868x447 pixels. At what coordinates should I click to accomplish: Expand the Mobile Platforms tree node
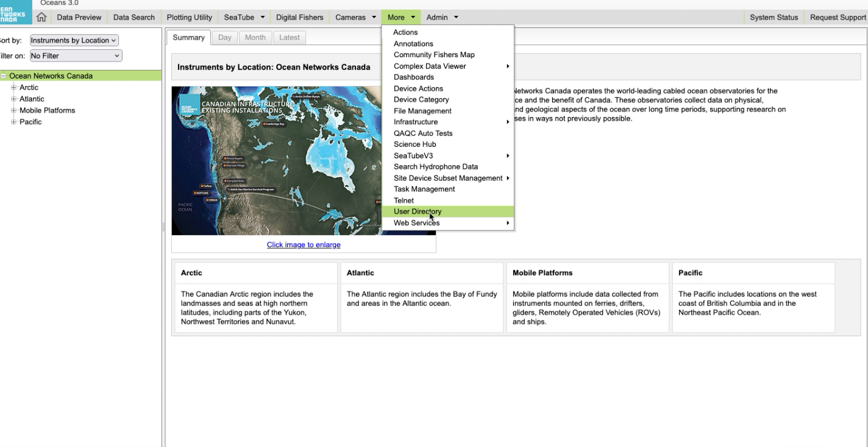coord(13,110)
